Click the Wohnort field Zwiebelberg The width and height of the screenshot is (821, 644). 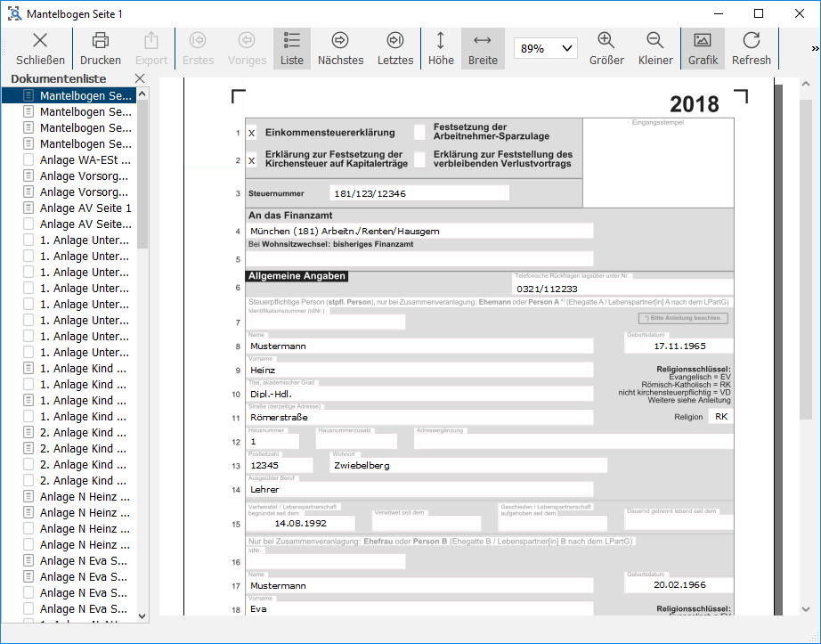tap(468, 466)
